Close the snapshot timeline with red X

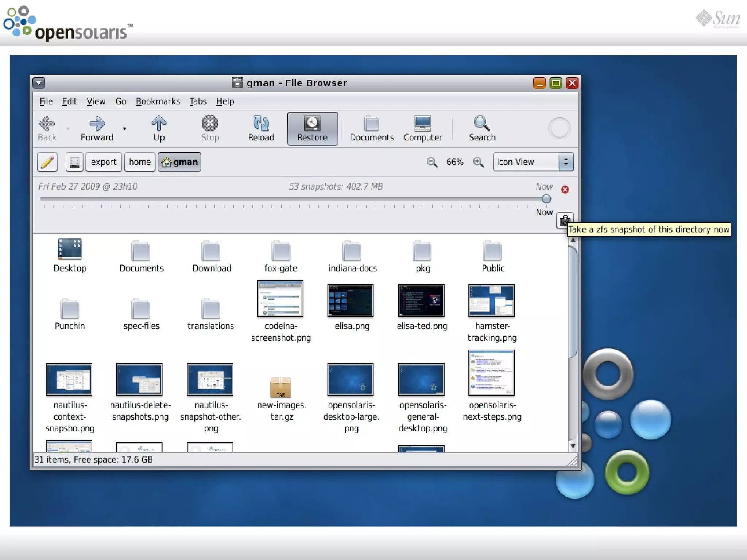(565, 189)
